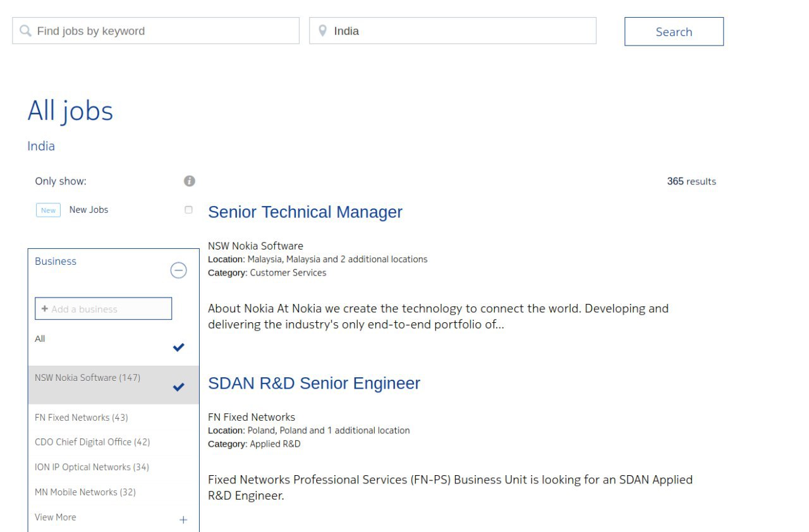Filter by CDO Chief Digital Office (42)

click(x=92, y=442)
